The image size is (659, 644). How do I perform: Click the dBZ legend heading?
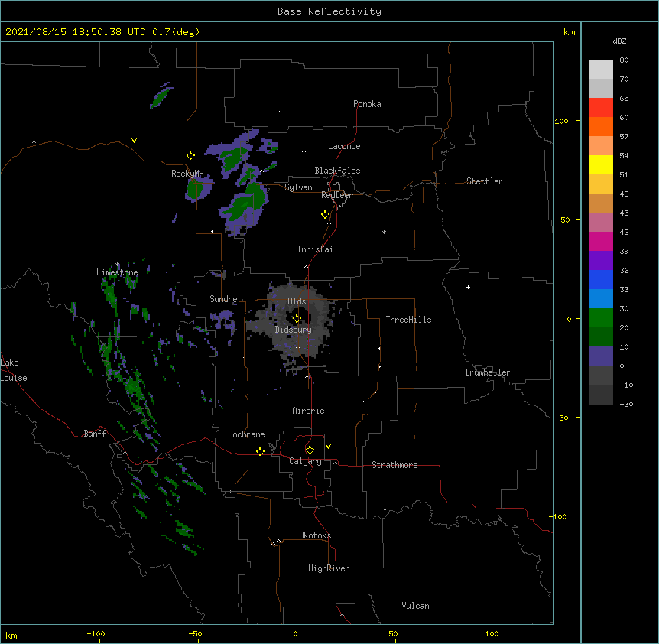tap(619, 41)
